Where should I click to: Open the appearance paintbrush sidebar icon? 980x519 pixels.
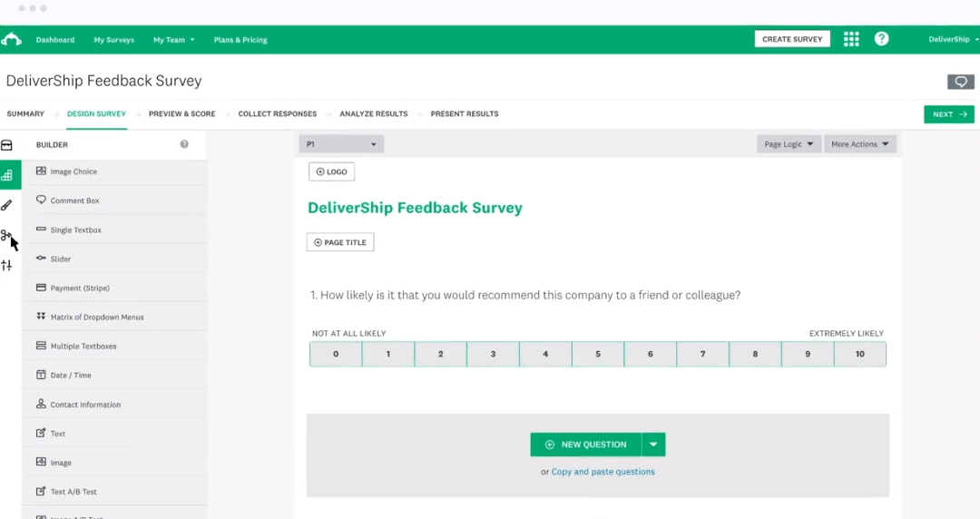tap(7, 205)
